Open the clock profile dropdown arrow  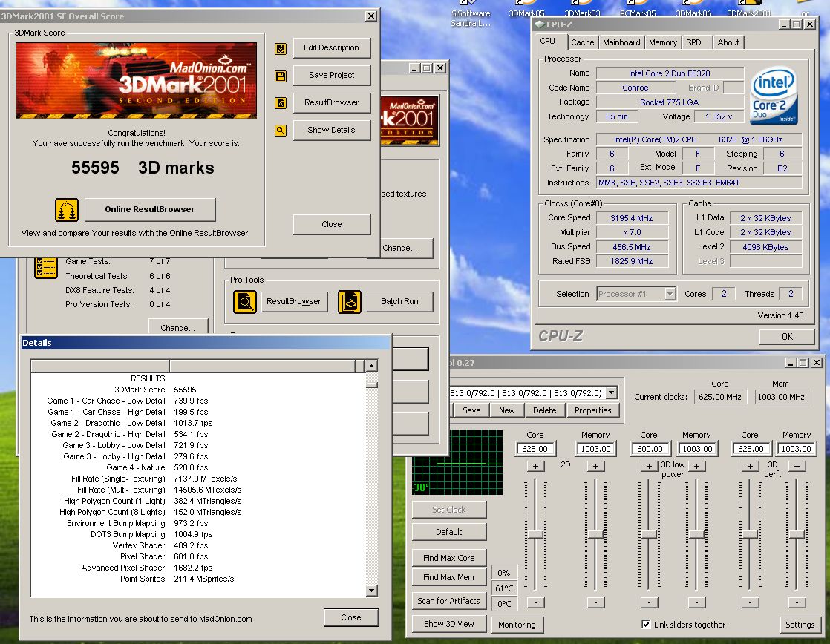point(612,392)
